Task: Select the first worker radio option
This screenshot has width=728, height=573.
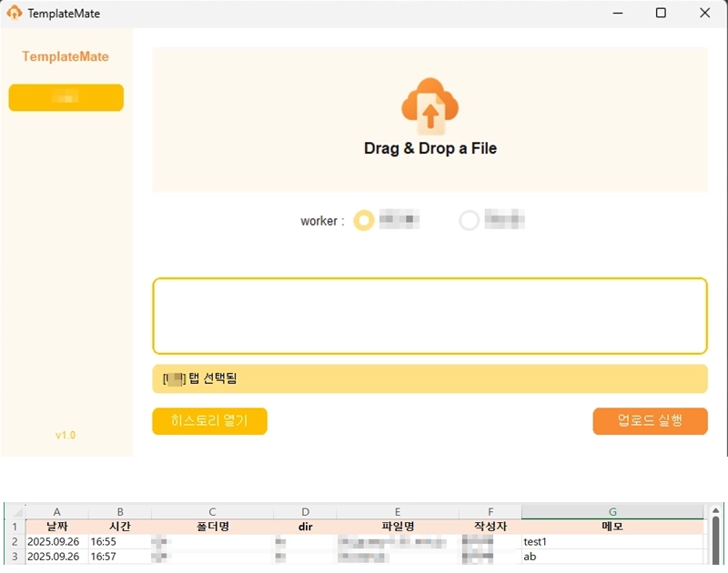Action: click(x=364, y=220)
